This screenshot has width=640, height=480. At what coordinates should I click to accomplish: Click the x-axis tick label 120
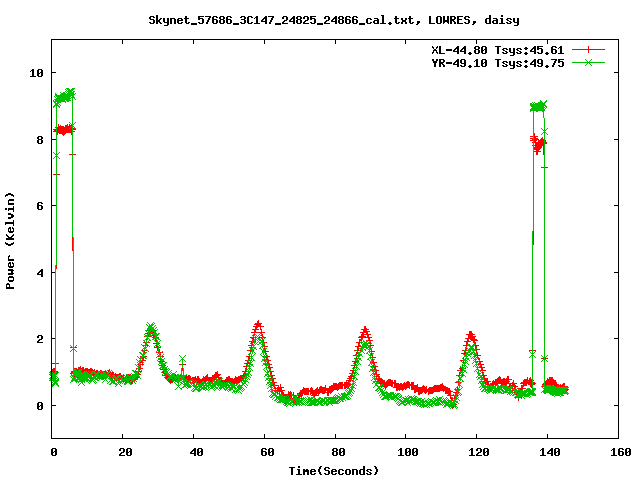tap(478, 452)
